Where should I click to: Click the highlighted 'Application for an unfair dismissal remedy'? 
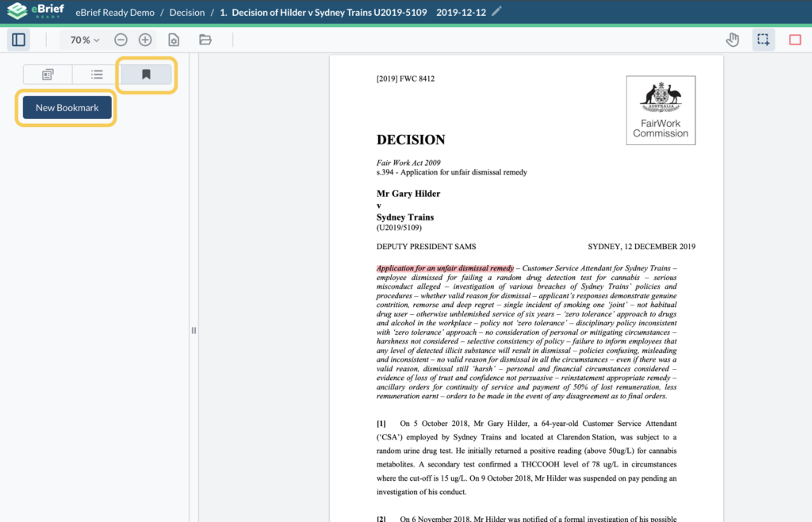445,268
